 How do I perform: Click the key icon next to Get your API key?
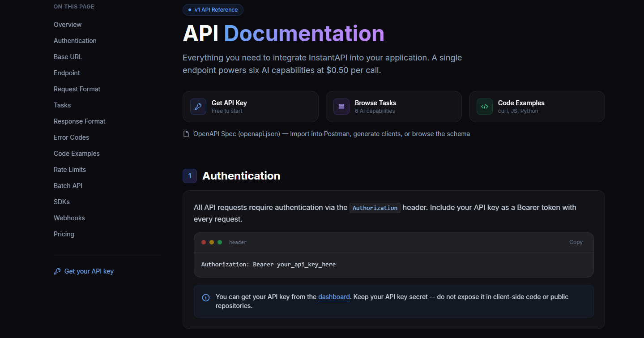57,271
